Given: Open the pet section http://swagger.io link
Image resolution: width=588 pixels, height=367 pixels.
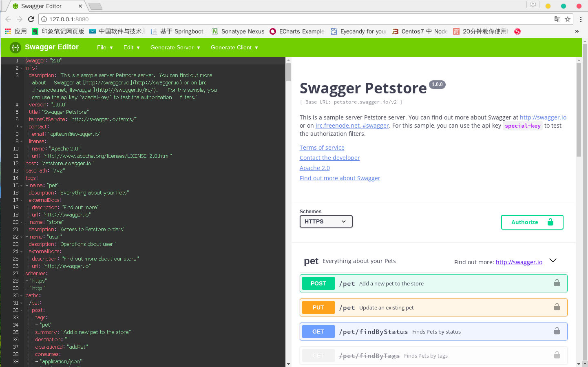Looking at the screenshot, I should coord(519,262).
